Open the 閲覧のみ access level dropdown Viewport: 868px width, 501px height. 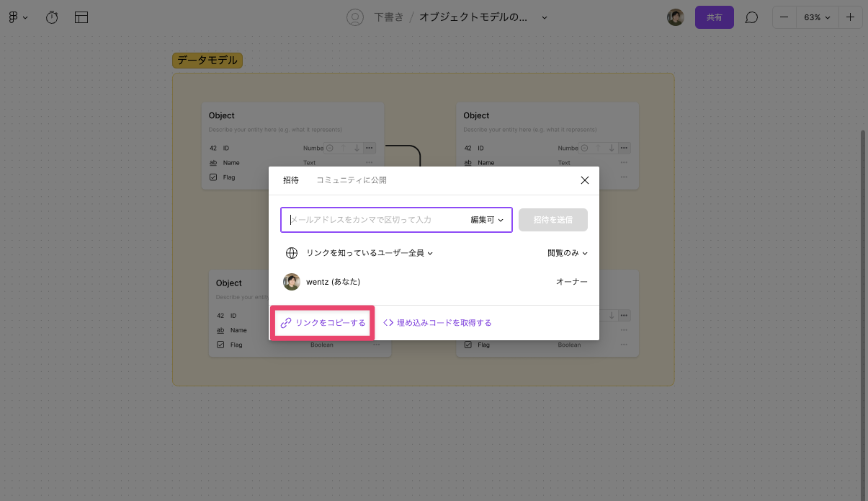pyautogui.click(x=568, y=253)
